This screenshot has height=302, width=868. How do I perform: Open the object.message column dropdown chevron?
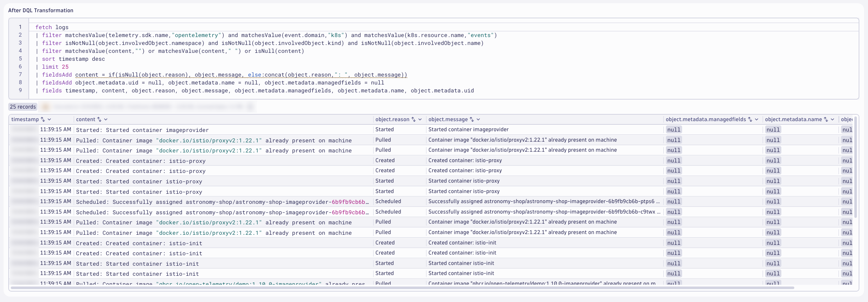pyautogui.click(x=478, y=119)
